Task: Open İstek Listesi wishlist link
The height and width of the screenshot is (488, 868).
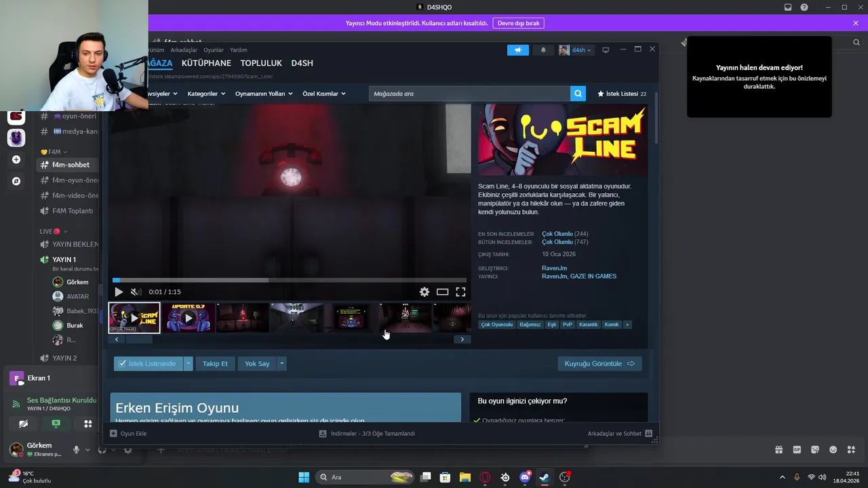Action: point(622,94)
